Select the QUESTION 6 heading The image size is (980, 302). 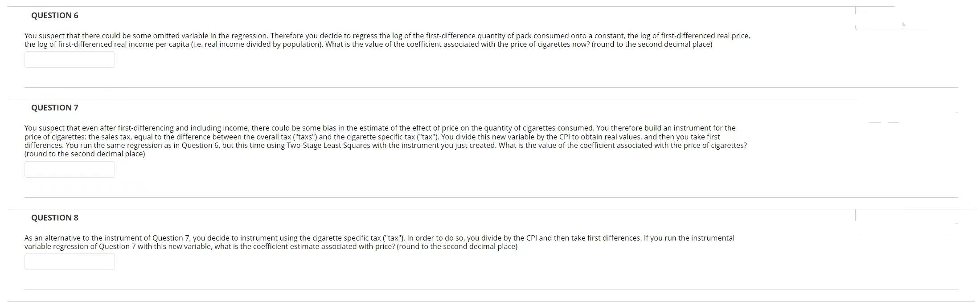click(x=54, y=15)
